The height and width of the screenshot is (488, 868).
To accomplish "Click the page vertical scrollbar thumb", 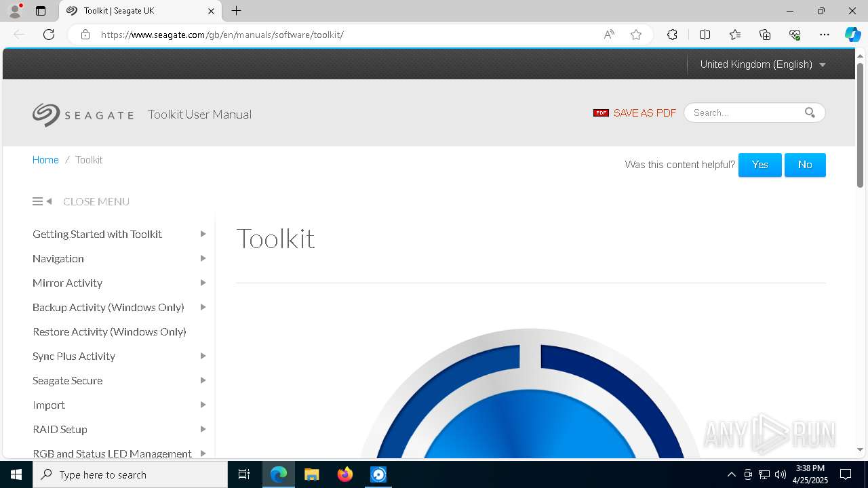I will tap(860, 125).
